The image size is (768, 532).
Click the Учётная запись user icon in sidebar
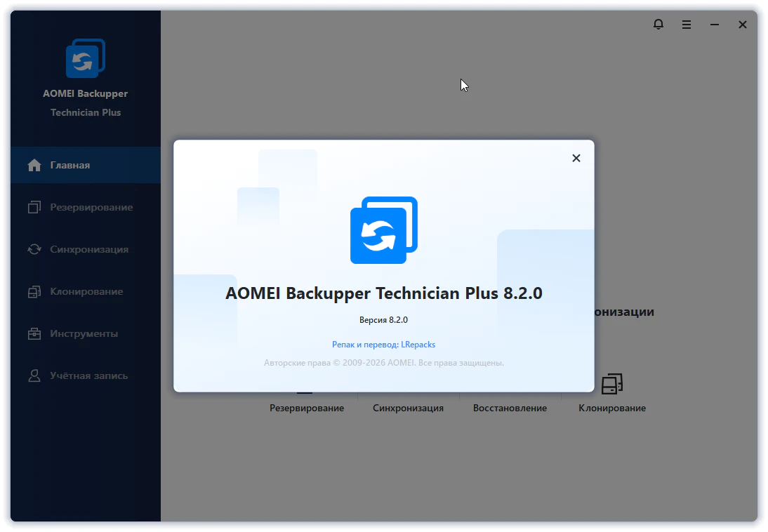(34, 375)
